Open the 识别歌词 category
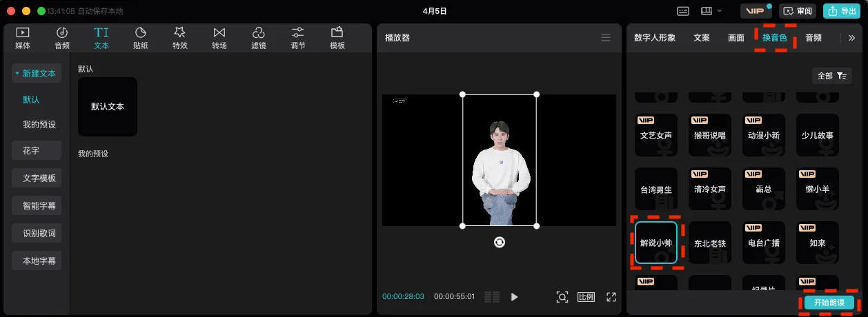868x317 pixels. pos(37,234)
